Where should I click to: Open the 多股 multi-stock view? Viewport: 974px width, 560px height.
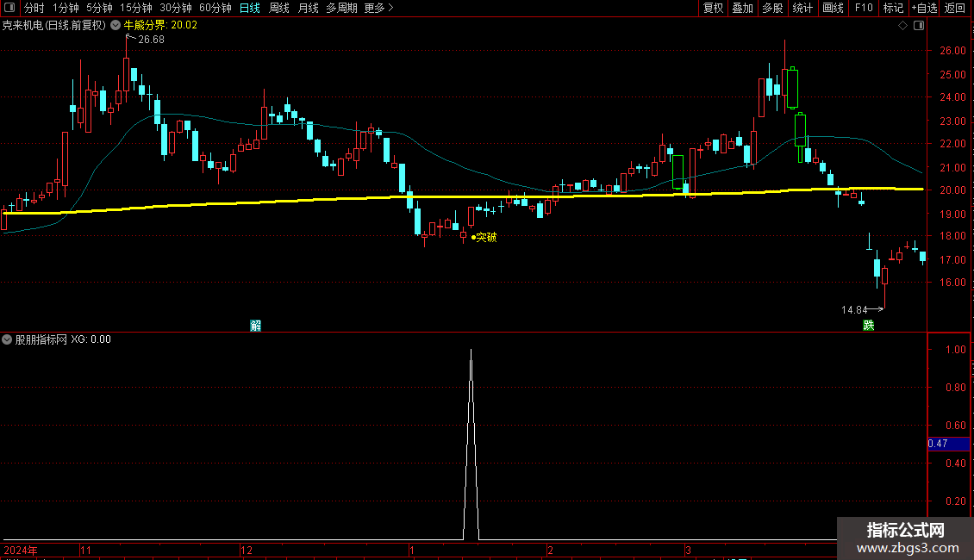[x=772, y=8]
